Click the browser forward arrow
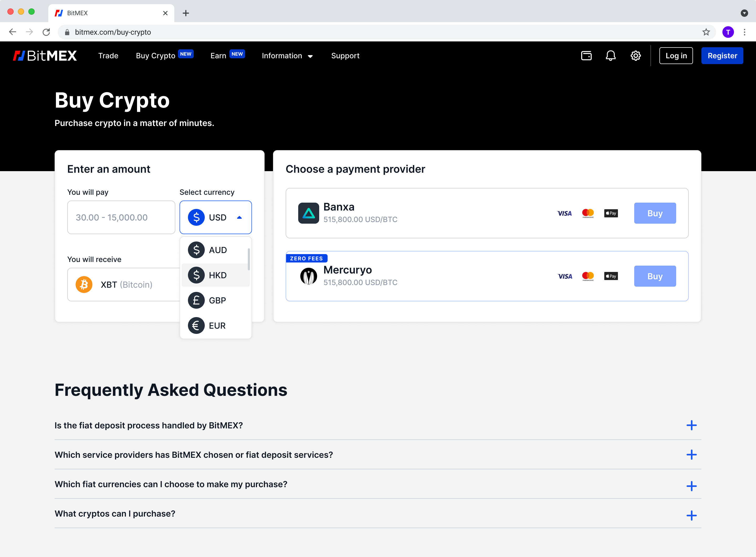Screen dimensions: 756x557 (x=30, y=32)
